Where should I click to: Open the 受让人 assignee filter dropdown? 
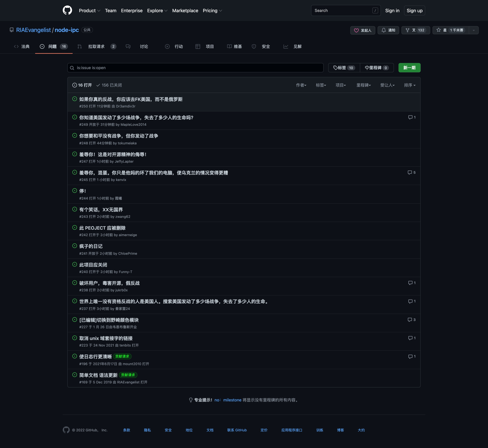(x=387, y=85)
